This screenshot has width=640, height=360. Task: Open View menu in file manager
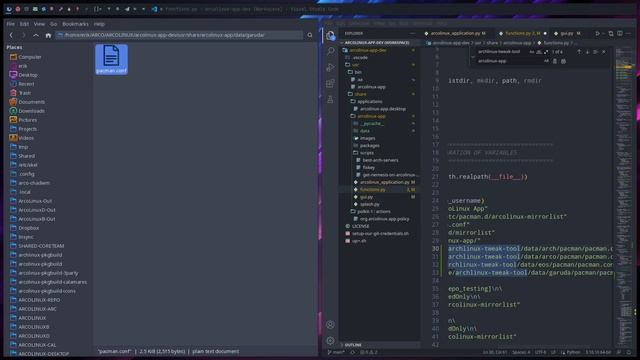tap(39, 24)
